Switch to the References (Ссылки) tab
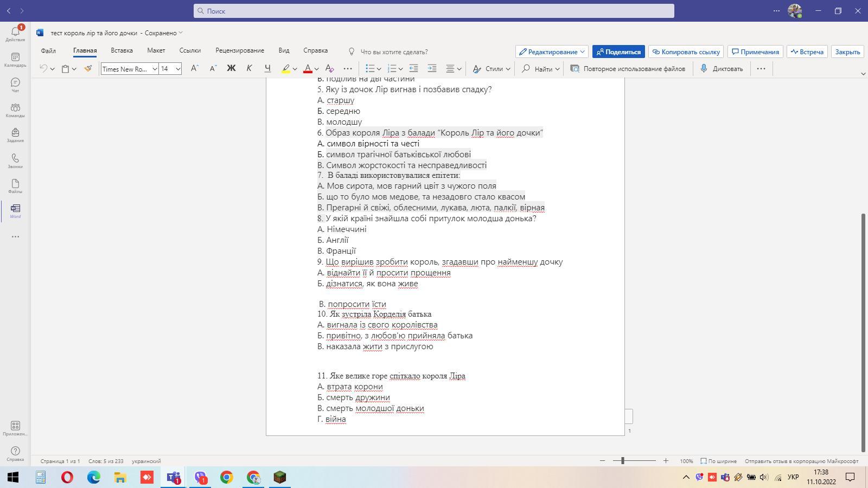Screen dimensions: 868x488 coord(190,50)
